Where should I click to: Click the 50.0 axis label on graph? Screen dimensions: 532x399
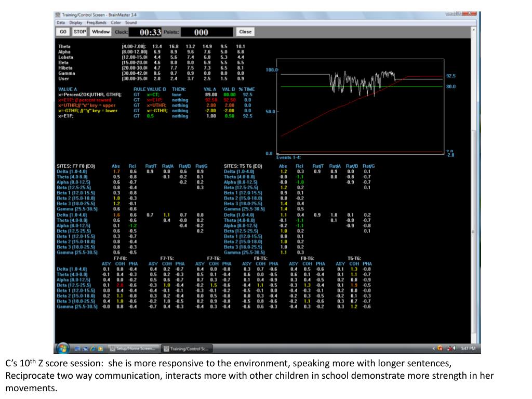pos(270,112)
